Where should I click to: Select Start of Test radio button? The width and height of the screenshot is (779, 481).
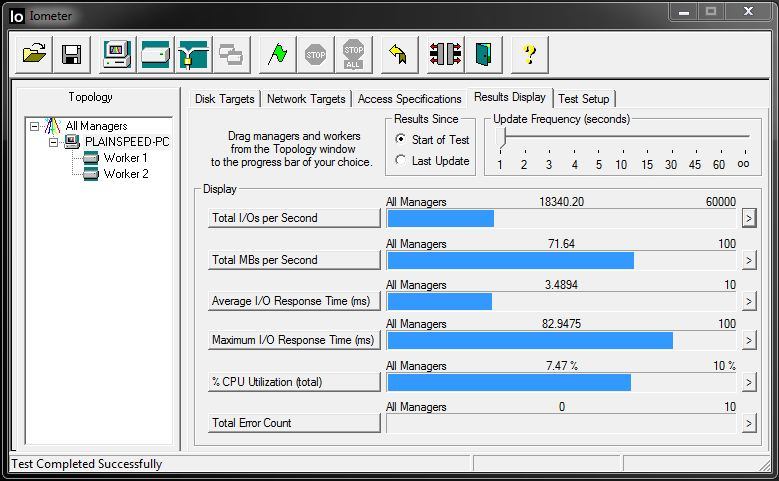pyautogui.click(x=400, y=139)
